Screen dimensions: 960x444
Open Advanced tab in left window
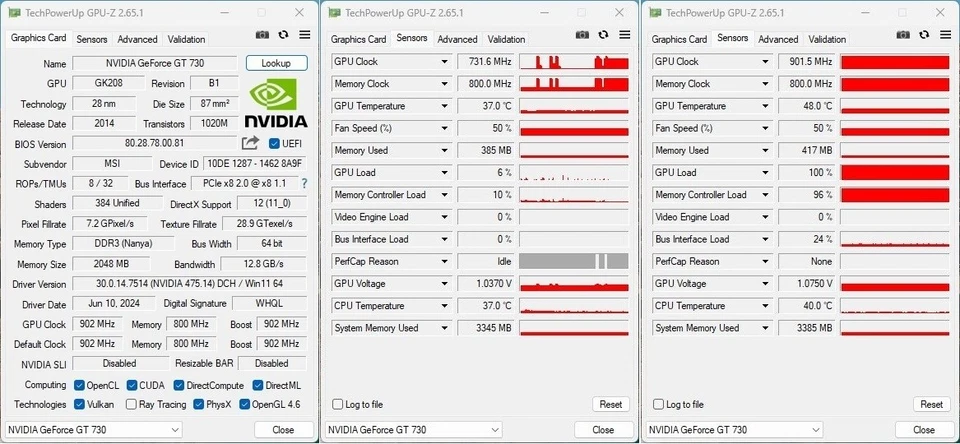[x=137, y=39]
